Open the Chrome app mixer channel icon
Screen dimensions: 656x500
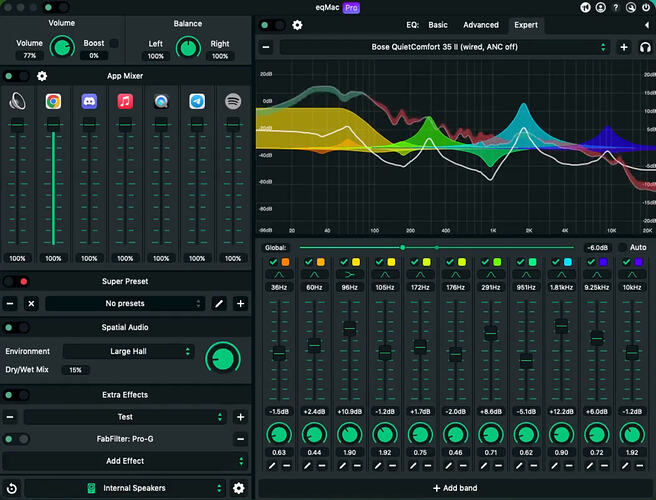pyautogui.click(x=53, y=101)
